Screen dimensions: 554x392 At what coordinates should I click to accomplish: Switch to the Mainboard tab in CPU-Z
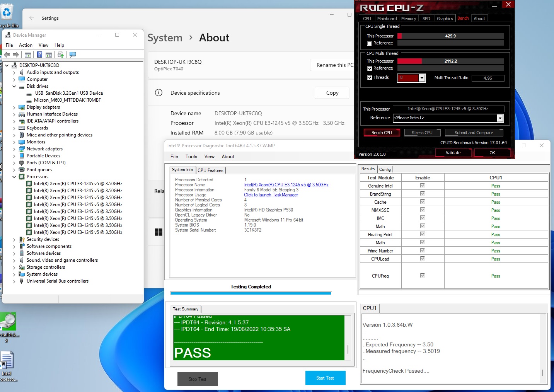click(x=387, y=19)
